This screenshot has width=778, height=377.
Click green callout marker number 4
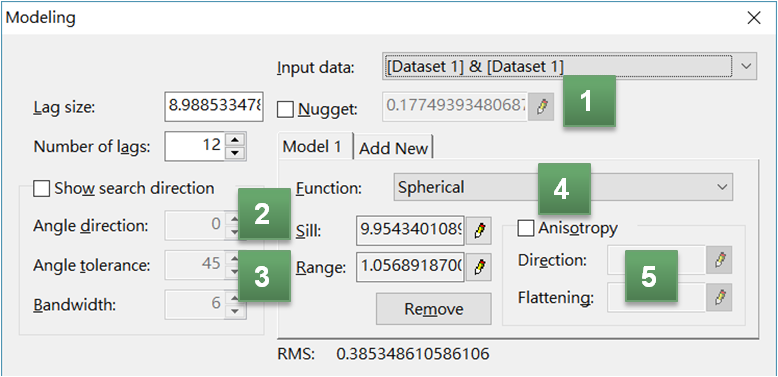[x=565, y=189]
